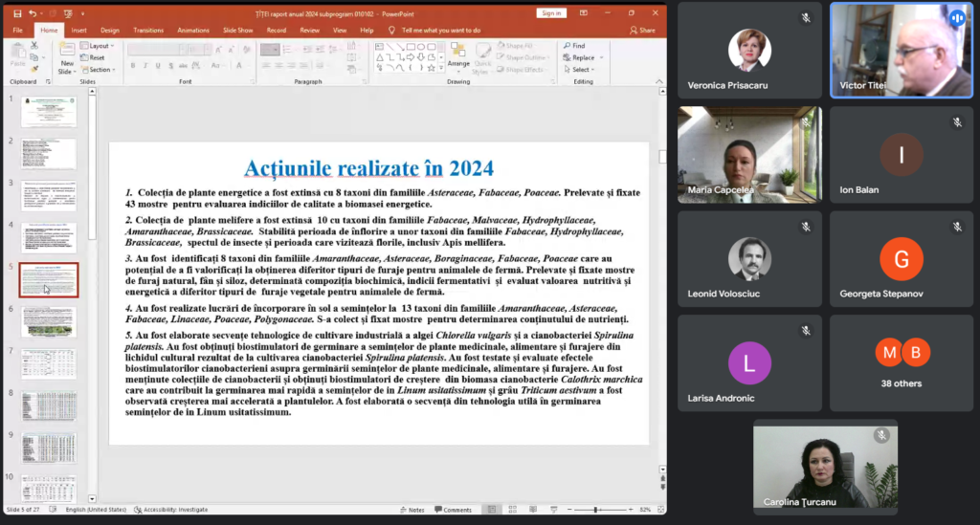Click the Find search icon
Viewport: 980px width, 525px height.
(568, 46)
